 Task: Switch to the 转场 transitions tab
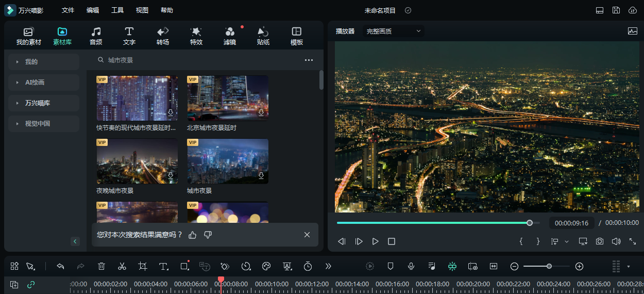point(163,36)
